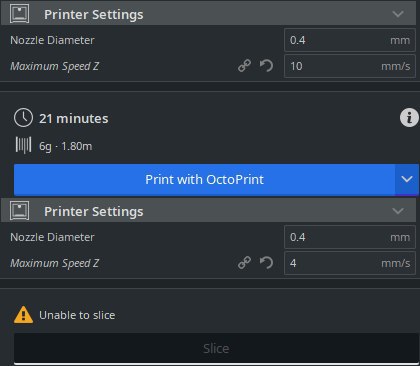The width and height of the screenshot is (420, 366).
Task: Open the print info details icon
Action: click(x=409, y=118)
